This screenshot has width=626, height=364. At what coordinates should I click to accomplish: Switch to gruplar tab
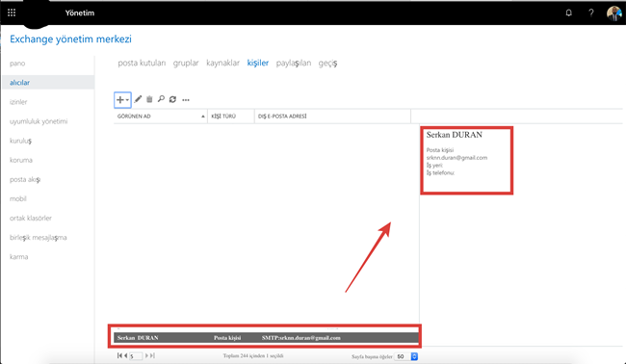point(186,63)
